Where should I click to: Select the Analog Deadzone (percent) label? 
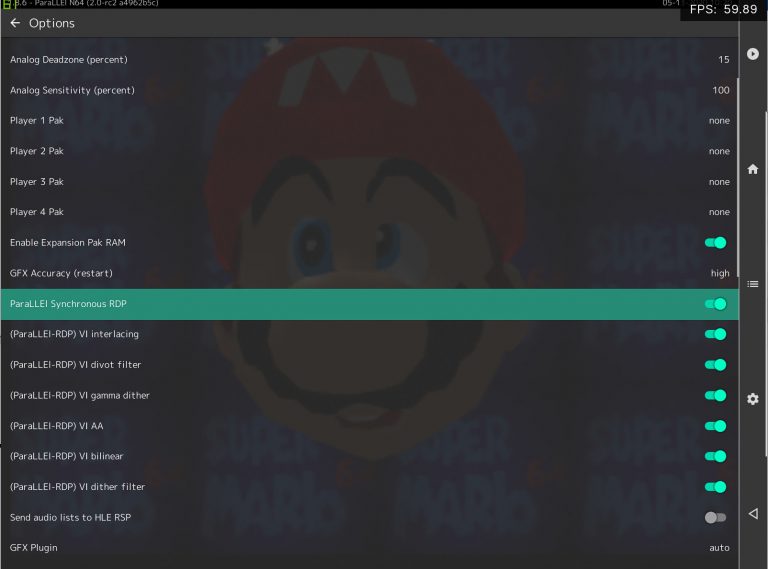tap(69, 60)
